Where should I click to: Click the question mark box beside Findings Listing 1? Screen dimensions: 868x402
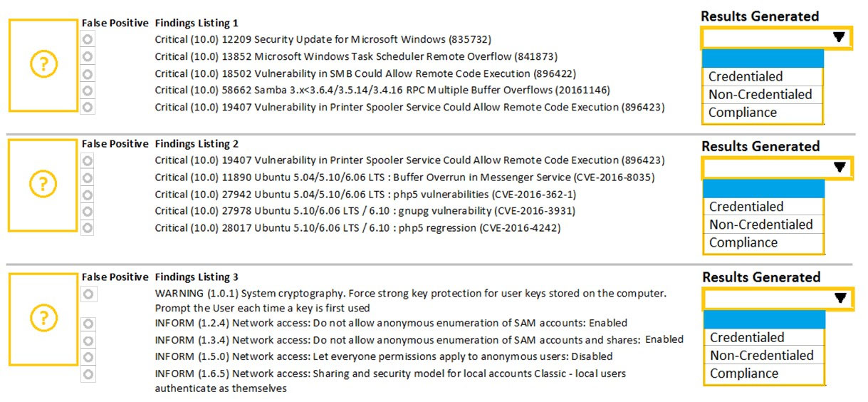click(x=43, y=65)
